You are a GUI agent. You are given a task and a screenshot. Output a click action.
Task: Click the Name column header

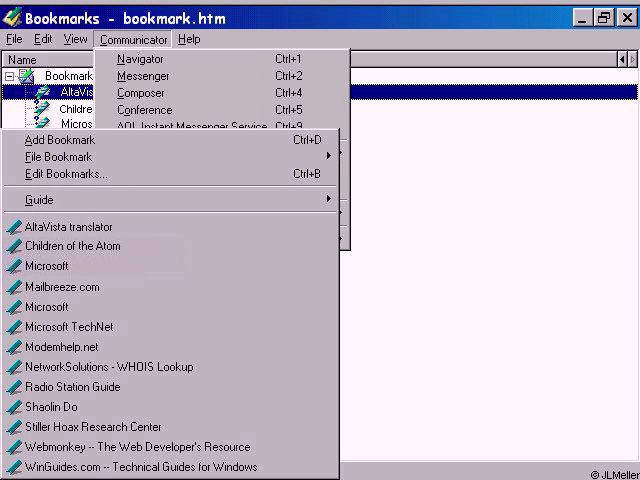pos(48,60)
